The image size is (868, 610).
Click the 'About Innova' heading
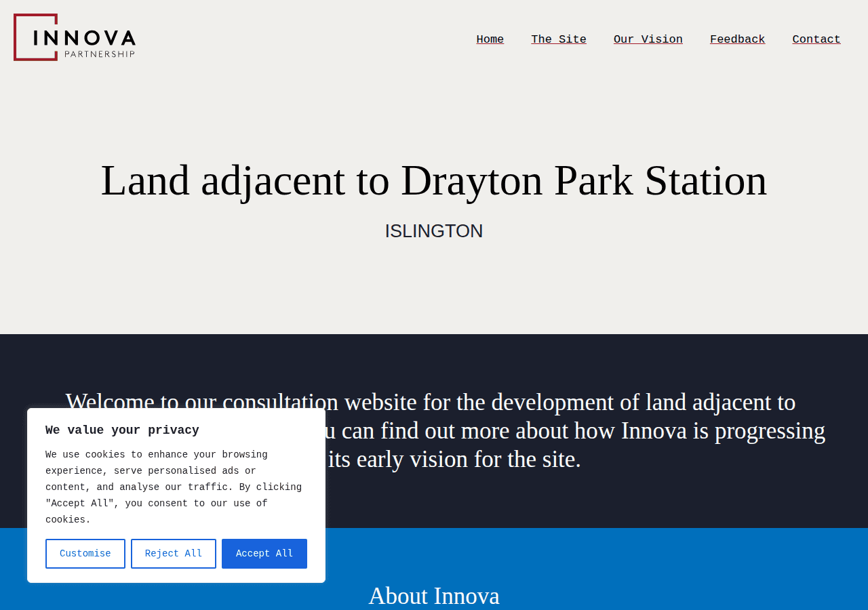[x=434, y=596]
